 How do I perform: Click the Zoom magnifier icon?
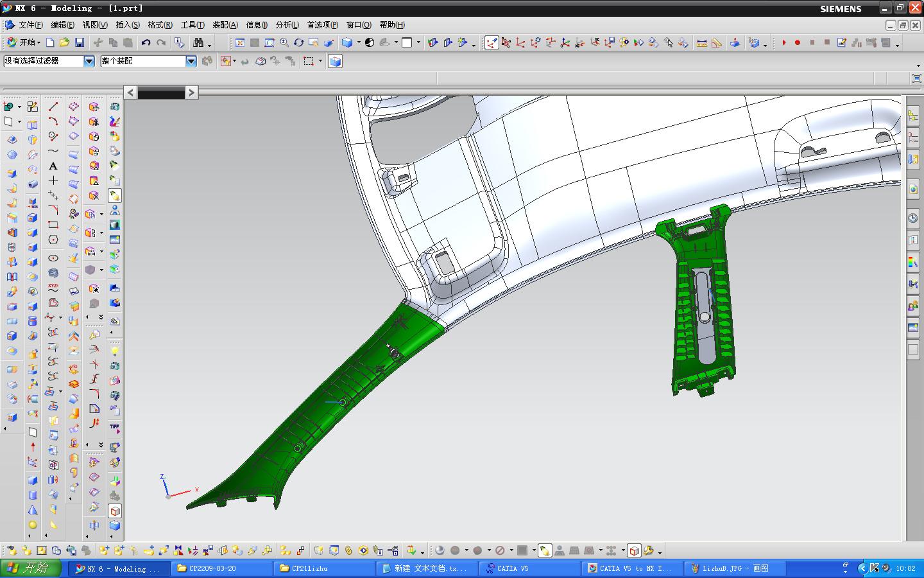coord(284,42)
